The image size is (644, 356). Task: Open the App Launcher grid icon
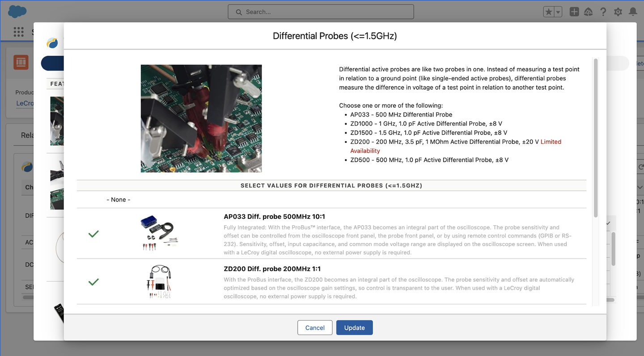18,32
